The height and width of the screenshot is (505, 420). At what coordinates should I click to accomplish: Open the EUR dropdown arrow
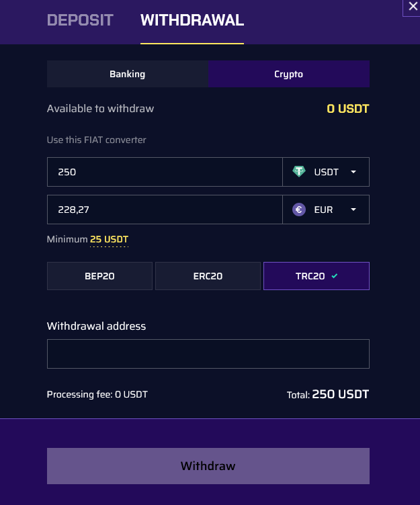[353, 210]
